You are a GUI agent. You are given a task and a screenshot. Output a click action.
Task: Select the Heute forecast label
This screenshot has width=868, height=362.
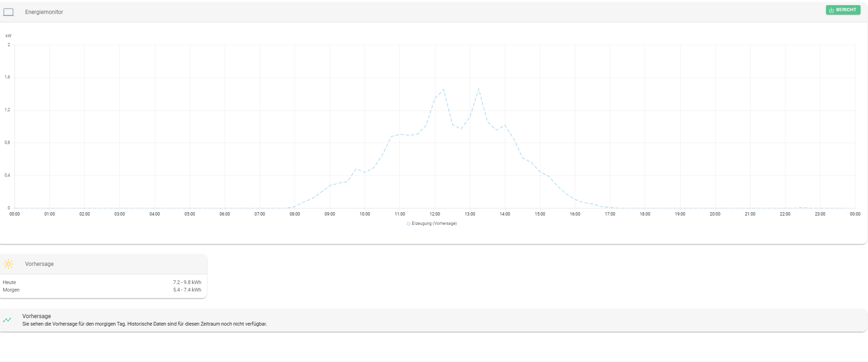(x=9, y=282)
